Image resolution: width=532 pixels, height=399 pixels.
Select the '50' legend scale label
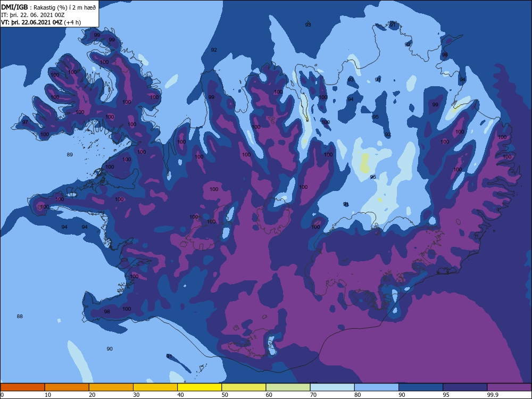pos(225,395)
